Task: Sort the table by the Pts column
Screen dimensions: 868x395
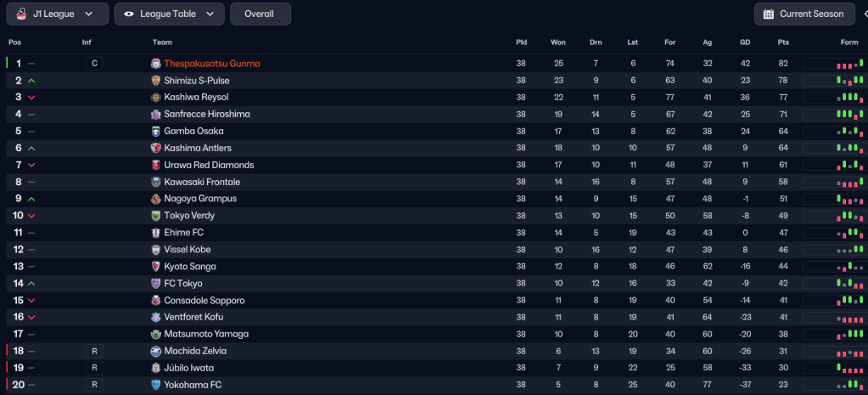Action: [782, 42]
